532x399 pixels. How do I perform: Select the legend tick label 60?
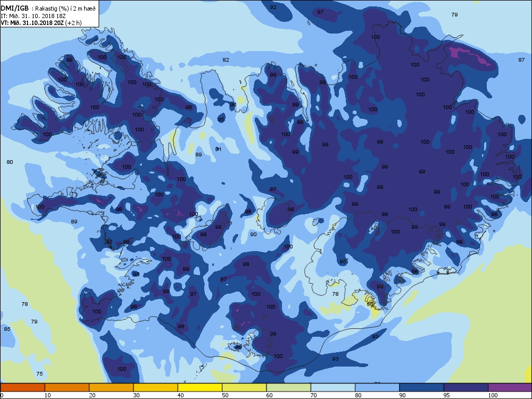pos(269,395)
